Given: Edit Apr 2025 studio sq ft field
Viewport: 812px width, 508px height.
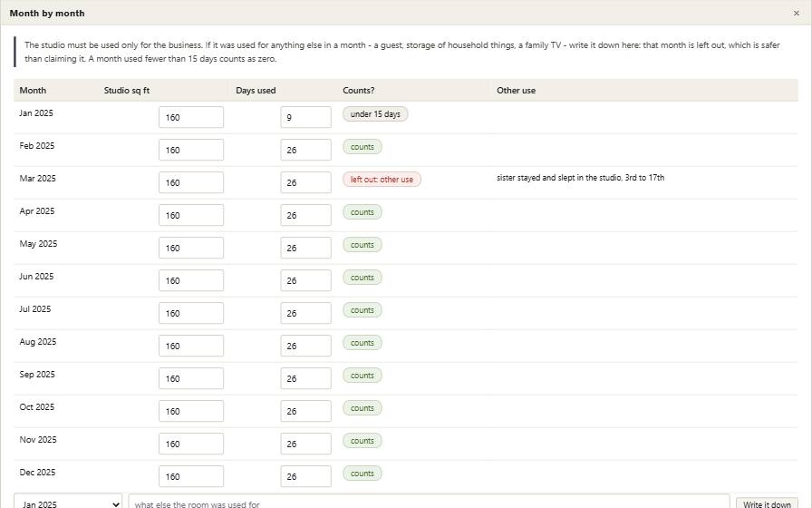Looking at the screenshot, I should coord(191,215).
